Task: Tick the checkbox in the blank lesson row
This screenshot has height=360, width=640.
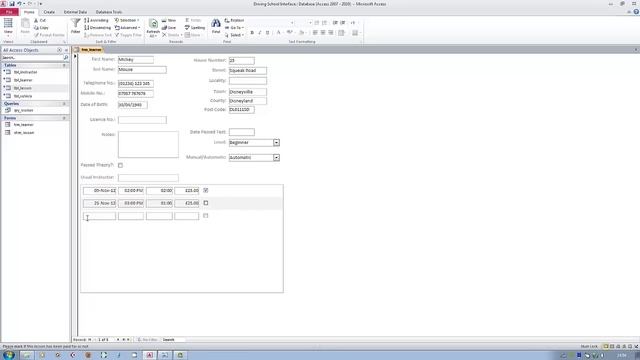Action: [x=206, y=216]
